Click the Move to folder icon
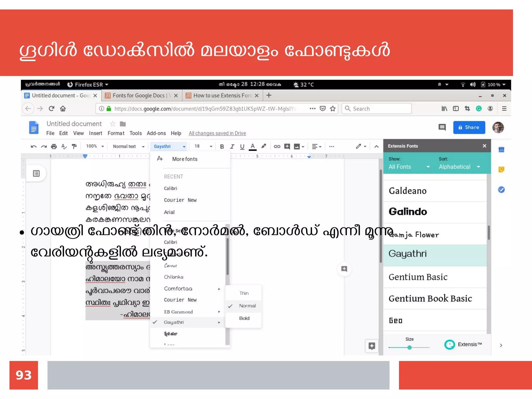Viewport: 532px width, 399px height. pyautogui.click(x=123, y=124)
